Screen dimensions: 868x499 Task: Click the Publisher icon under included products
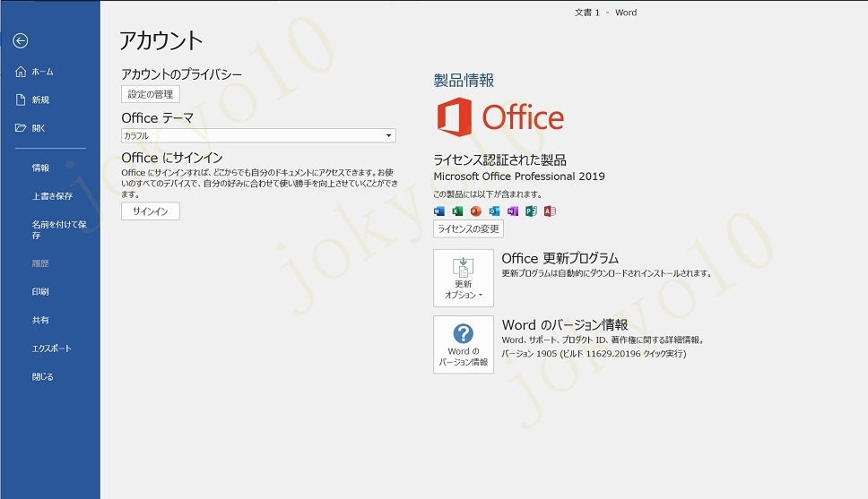click(531, 211)
